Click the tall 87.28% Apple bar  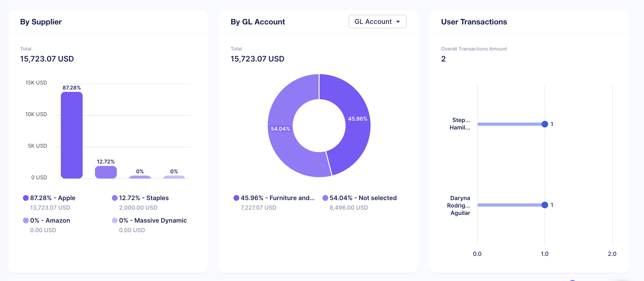(x=72, y=135)
